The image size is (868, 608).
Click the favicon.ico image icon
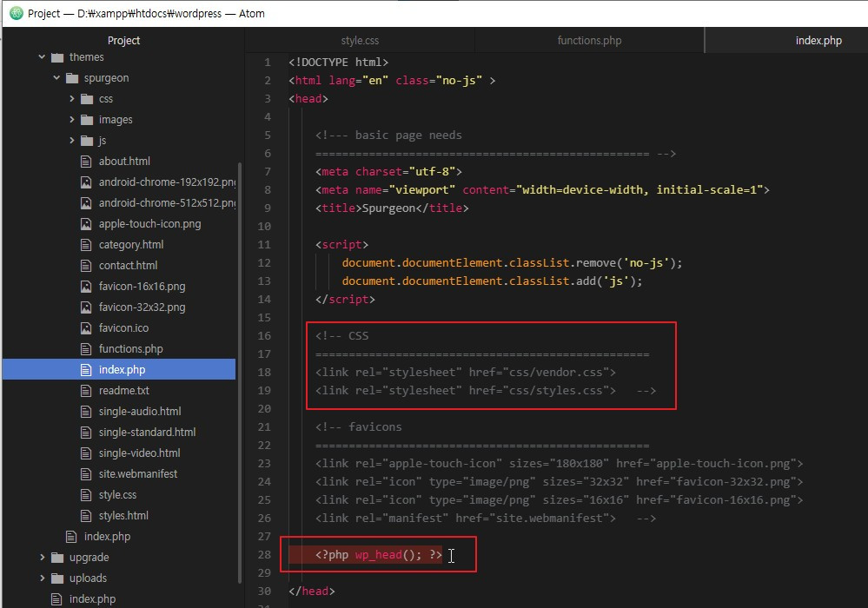point(86,328)
